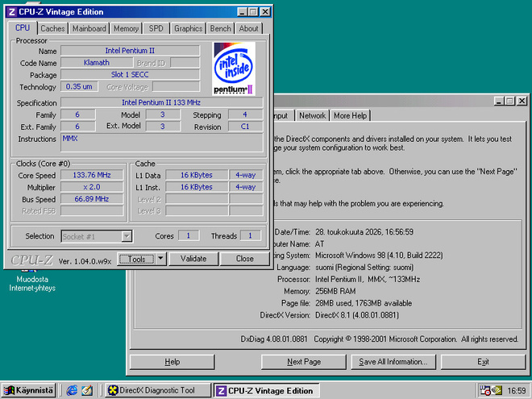Click the task scheduler tray icon
532x399 pixels.
click(484, 390)
